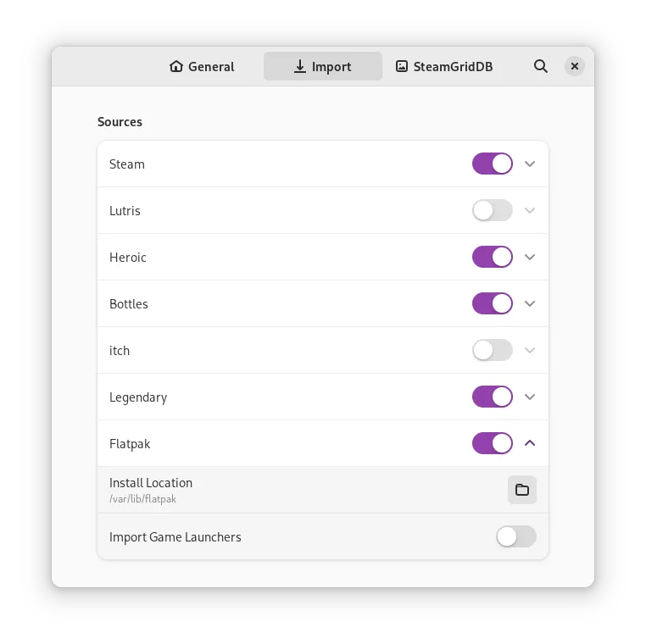Enable the itch source toggle

click(x=493, y=350)
